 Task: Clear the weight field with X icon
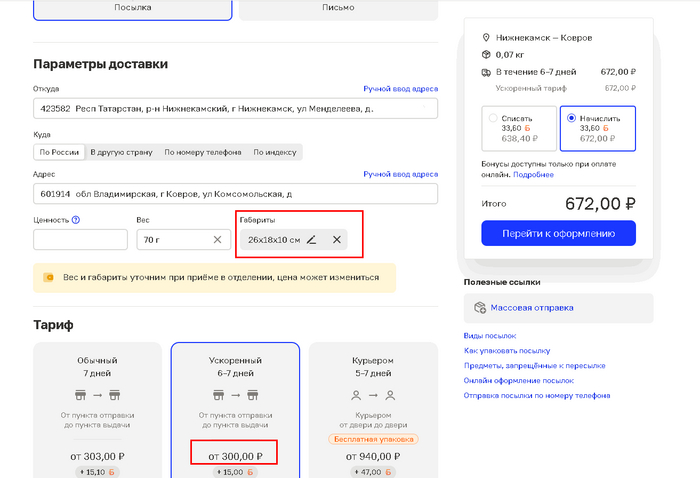[217, 239]
